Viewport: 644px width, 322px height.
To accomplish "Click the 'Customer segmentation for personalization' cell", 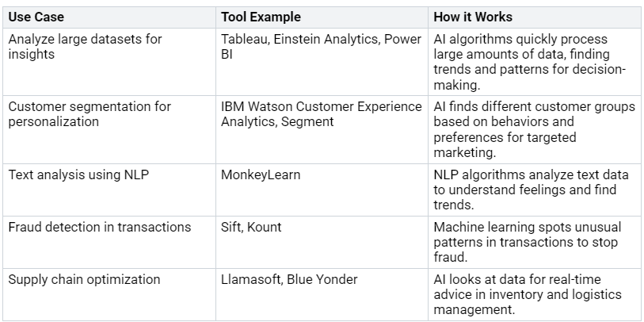I will coord(90,113).
